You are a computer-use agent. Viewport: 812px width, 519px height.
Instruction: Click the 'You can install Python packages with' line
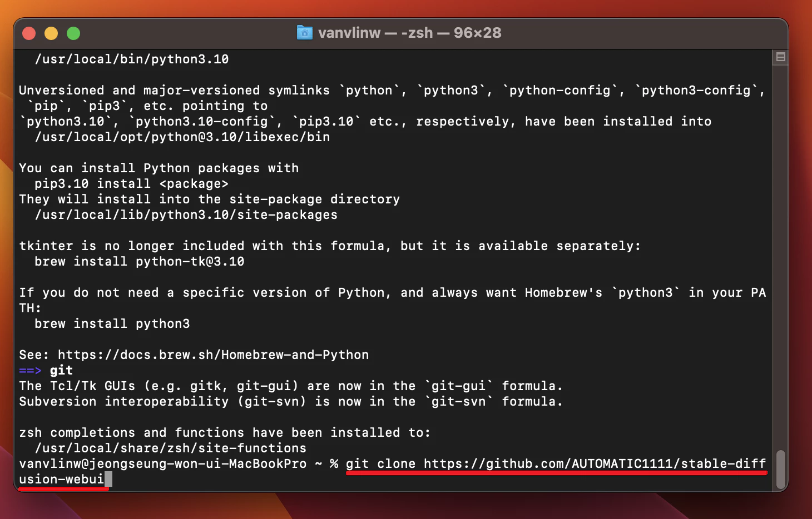[159, 168]
